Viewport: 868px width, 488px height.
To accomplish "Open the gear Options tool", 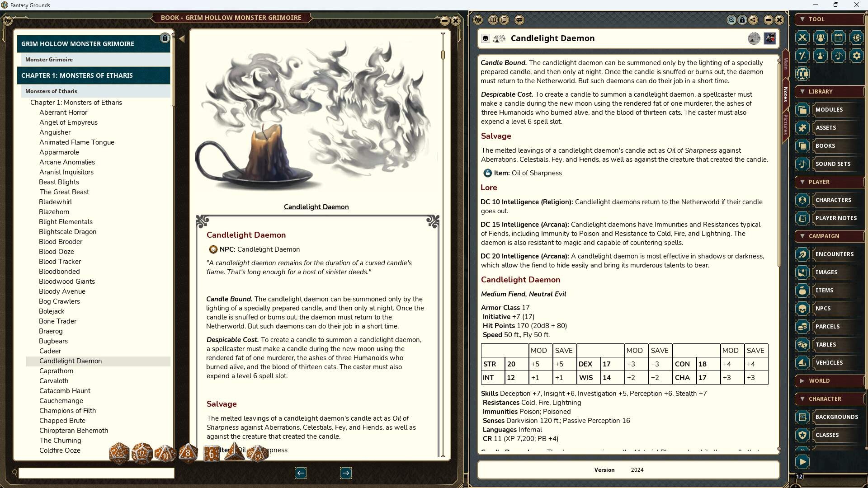I will click(856, 56).
